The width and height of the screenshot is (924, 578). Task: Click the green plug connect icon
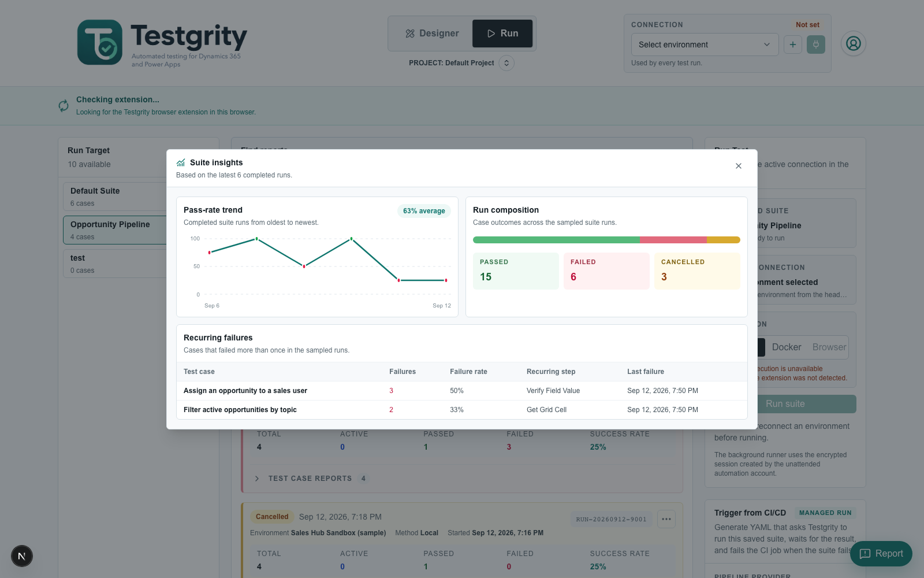pos(815,45)
